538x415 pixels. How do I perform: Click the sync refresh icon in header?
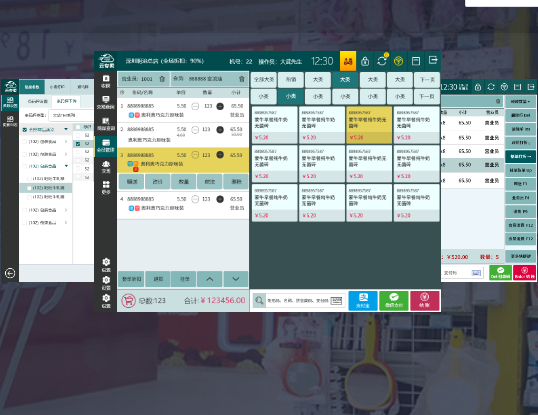pyautogui.click(x=382, y=61)
